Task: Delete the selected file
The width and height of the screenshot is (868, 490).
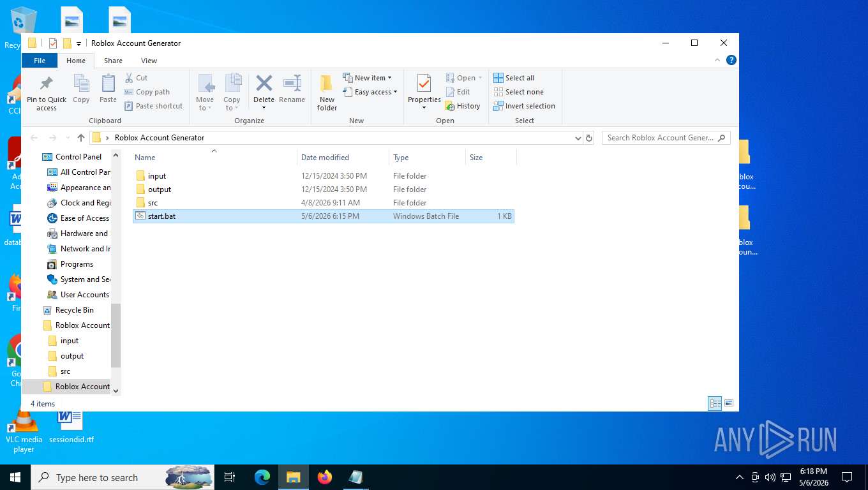Action: (264, 93)
